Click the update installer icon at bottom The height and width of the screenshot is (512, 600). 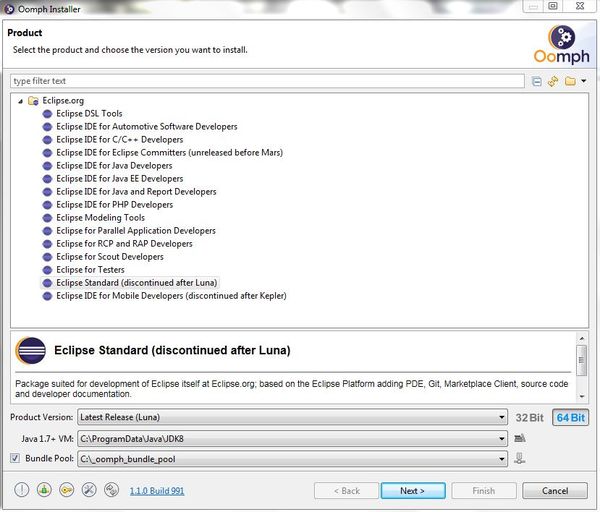pyautogui.click(x=44, y=490)
